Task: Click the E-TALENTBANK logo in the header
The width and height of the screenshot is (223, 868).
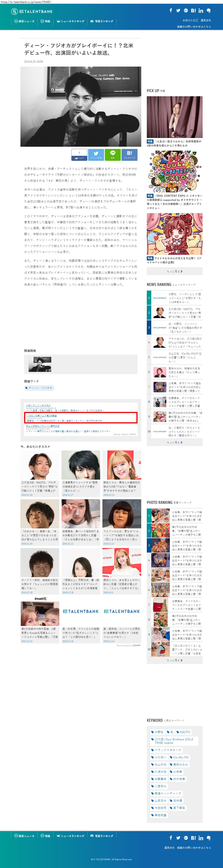Action: (32, 11)
